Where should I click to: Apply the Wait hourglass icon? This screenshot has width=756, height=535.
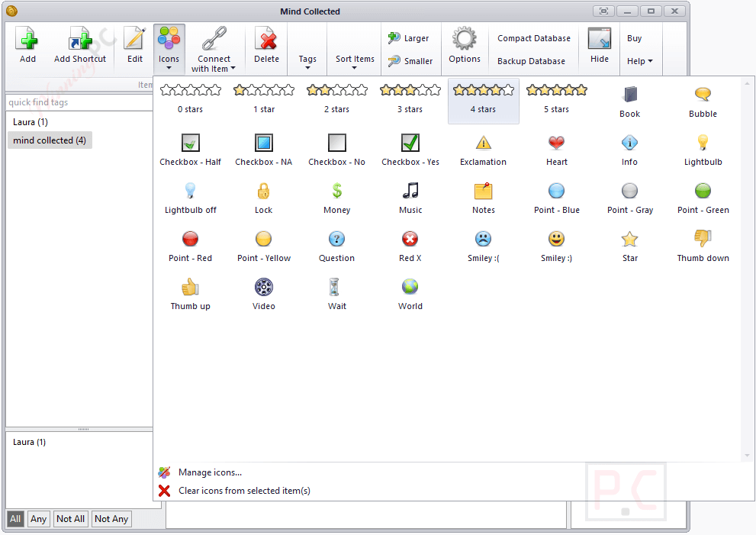coord(337,295)
